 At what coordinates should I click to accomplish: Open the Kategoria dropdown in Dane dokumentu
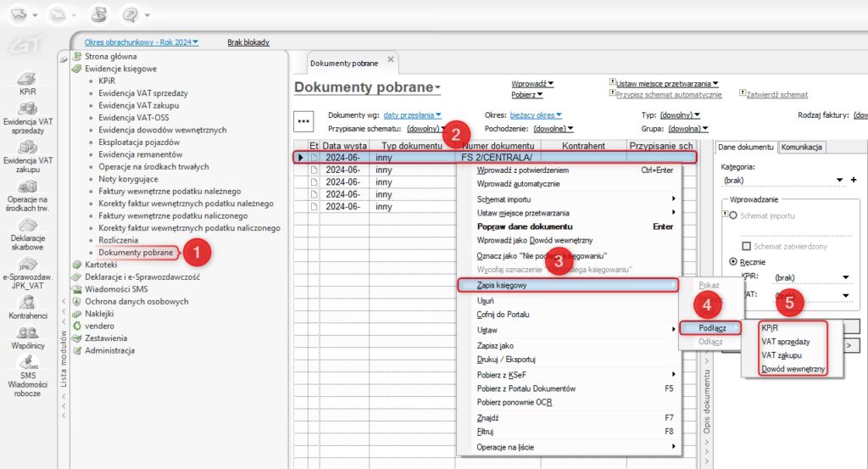839,180
